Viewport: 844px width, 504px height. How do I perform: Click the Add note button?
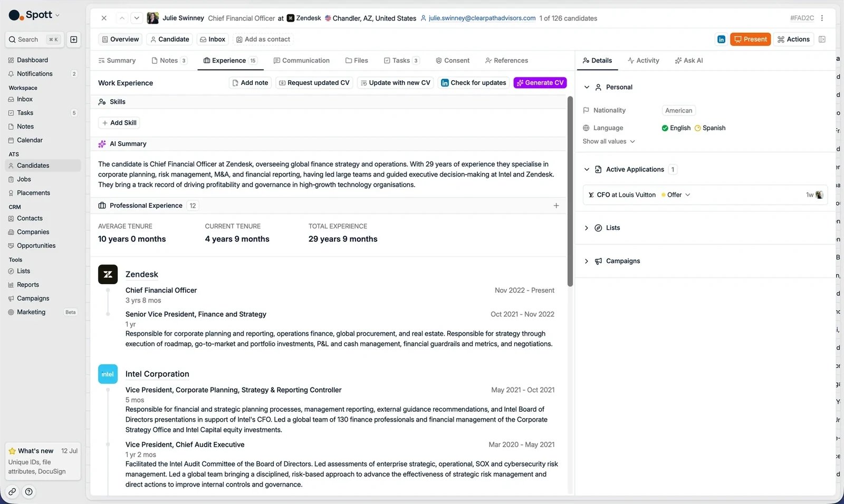tap(250, 83)
